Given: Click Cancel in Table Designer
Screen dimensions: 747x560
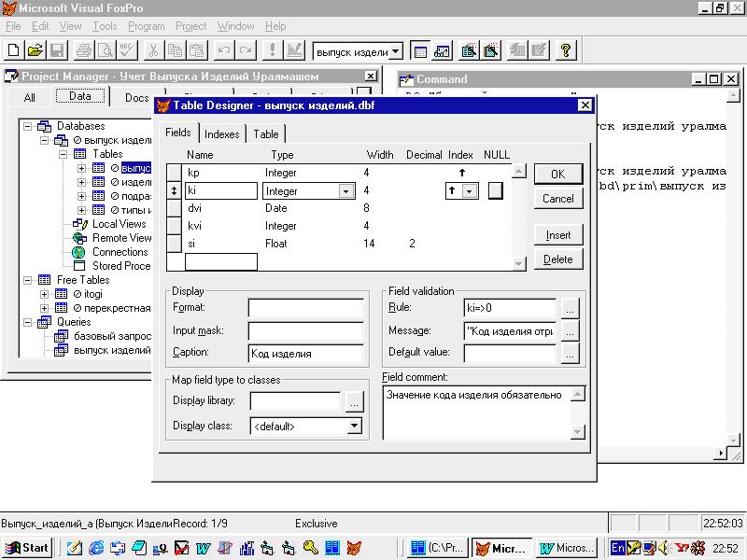Looking at the screenshot, I should click(557, 199).
